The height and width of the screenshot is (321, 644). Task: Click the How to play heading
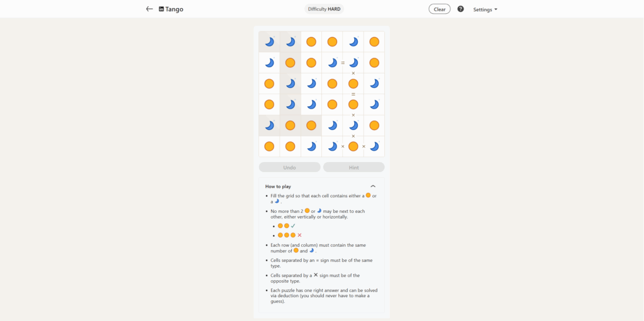coord(278,187)
